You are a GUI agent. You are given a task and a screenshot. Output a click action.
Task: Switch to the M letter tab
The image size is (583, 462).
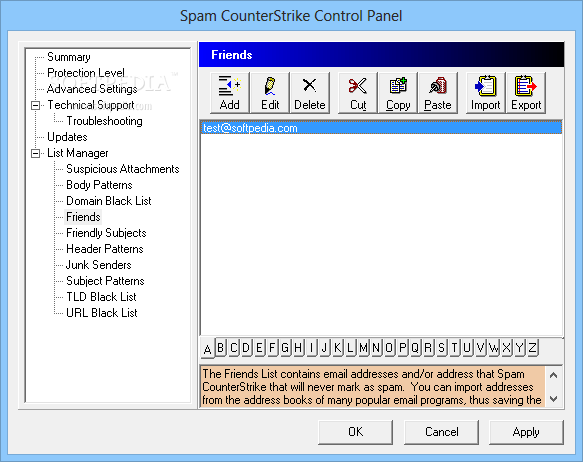coord(363,348)
